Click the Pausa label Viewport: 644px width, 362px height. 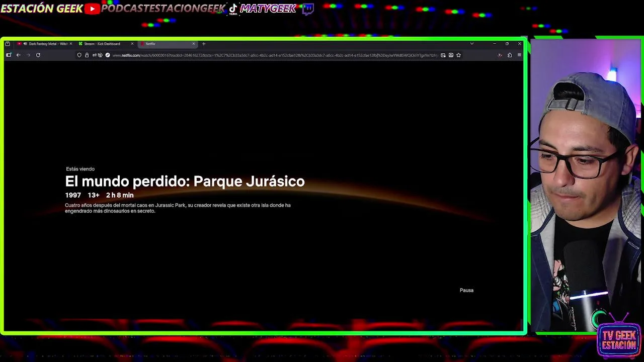[466, 290]
